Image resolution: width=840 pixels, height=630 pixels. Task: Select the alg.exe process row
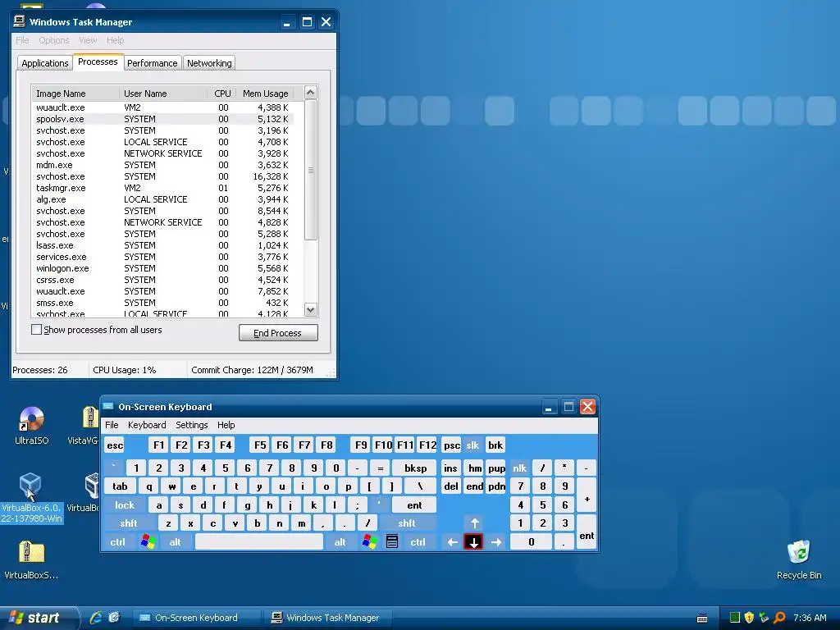(163, 199)
